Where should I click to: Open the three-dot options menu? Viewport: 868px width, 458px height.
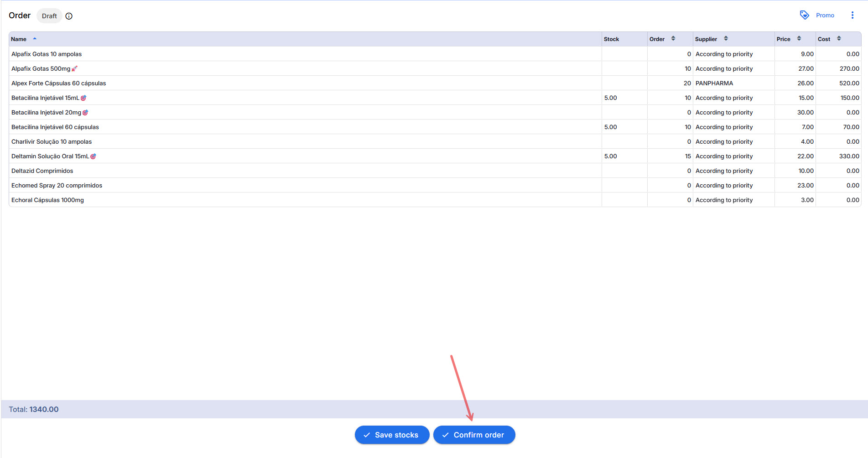tap(852, 15)
